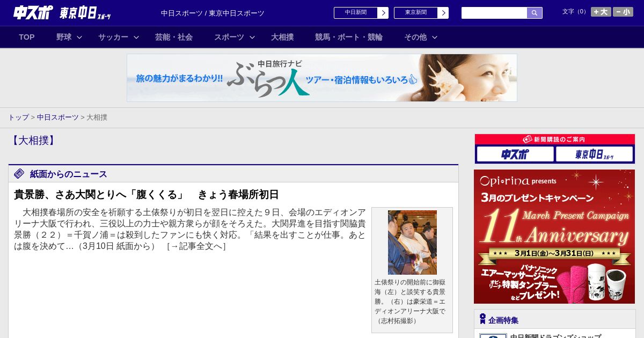
Task: Open the 貴景勝 article headline
Action: point(147,194)
